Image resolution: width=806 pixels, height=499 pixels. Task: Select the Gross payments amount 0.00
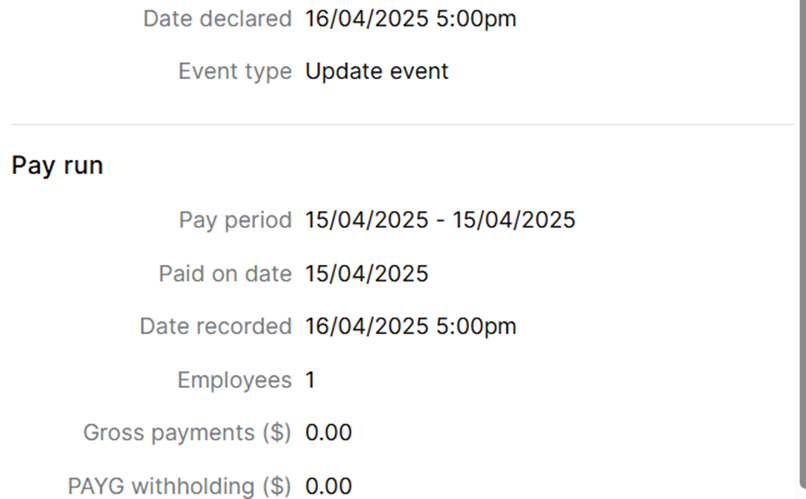click(x=328, y=433)
